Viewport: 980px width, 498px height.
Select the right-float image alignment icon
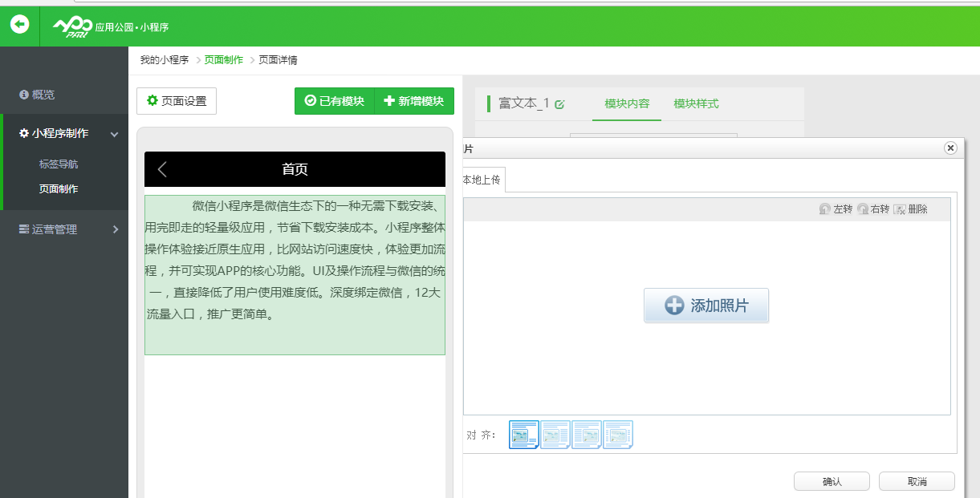click(x=587, y=435)
